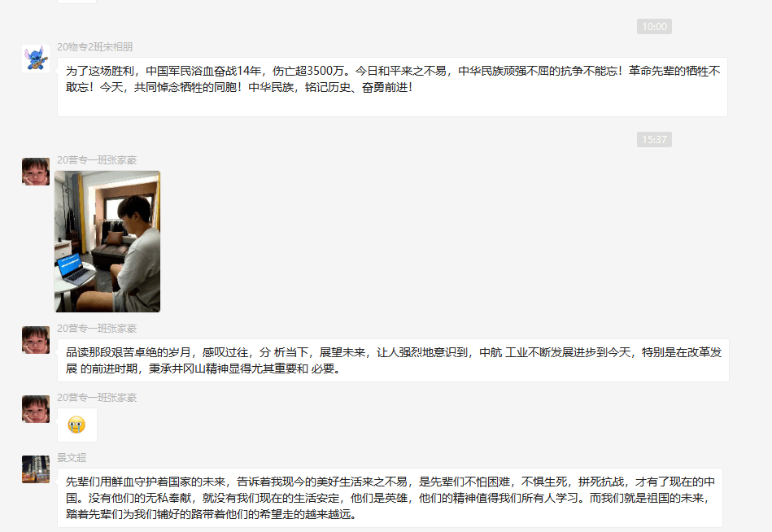Click sender name 20营专一班张家豪 above the photo
Viewport: 772px width, 532px height.
[97, 160]
